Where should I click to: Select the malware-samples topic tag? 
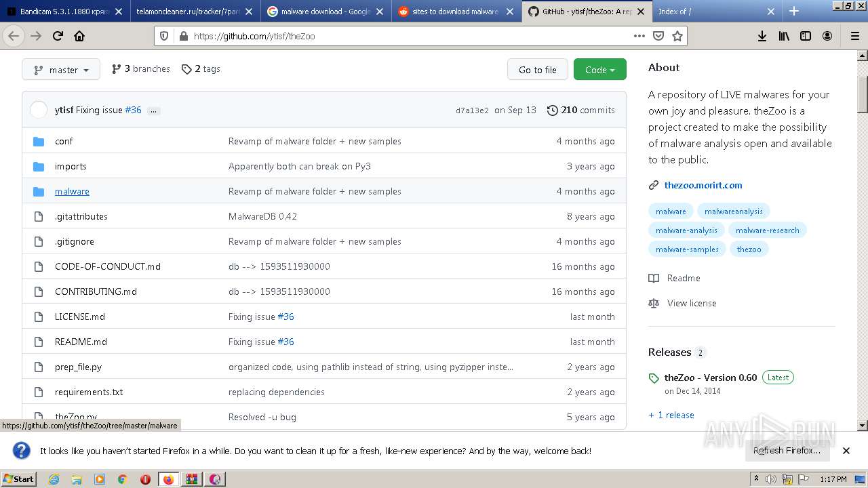(x=687, y=249)
